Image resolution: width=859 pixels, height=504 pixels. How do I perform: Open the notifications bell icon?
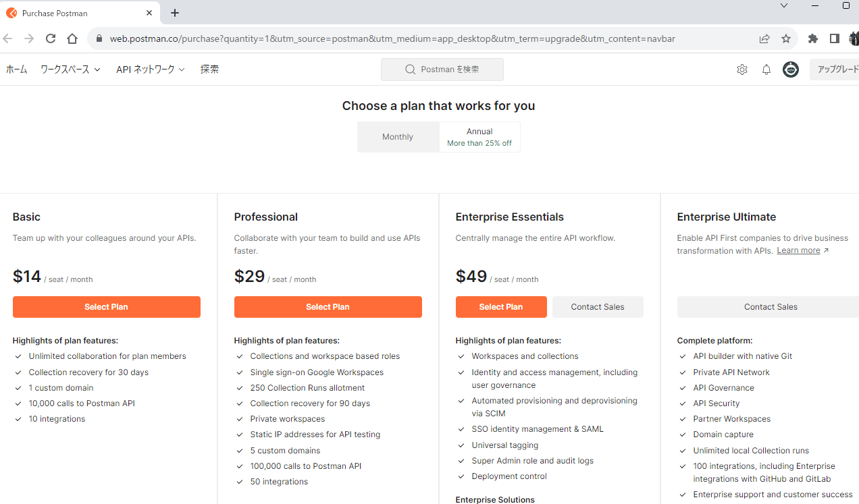click(766, 69)
